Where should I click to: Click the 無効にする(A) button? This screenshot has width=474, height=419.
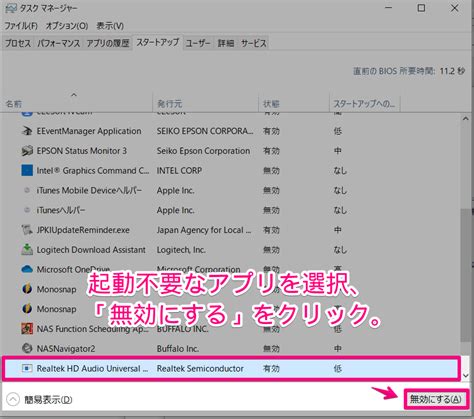436,399
